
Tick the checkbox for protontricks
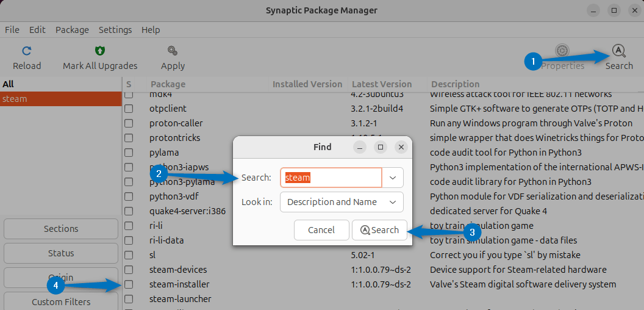click(129, 138)
